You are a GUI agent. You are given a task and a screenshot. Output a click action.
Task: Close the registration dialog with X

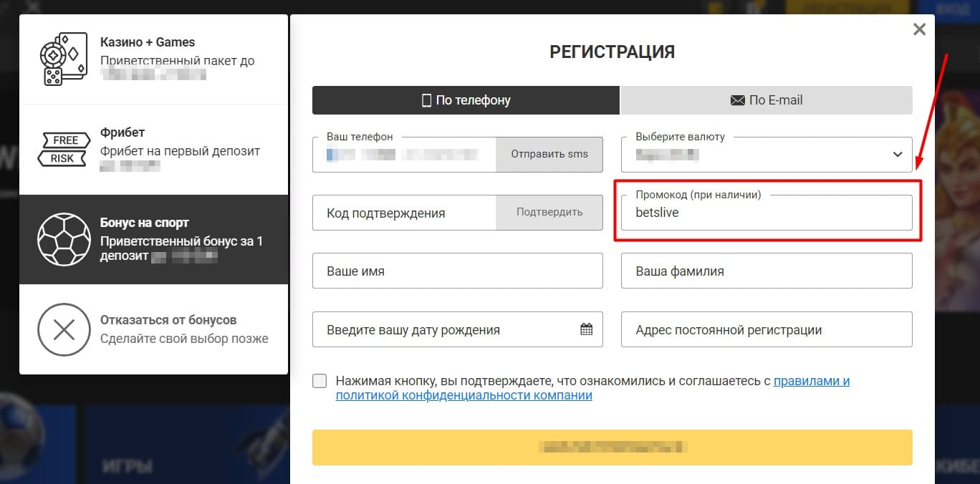click(x=919, y=29)
